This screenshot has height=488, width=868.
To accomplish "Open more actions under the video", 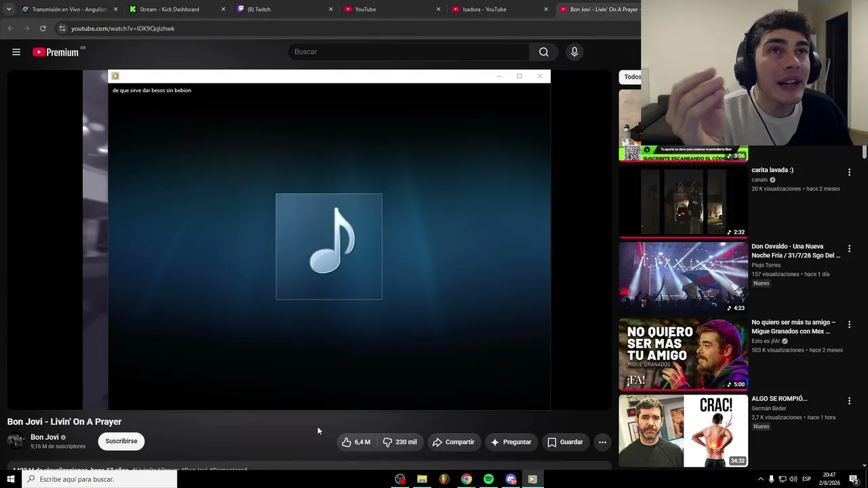I will (x=602, y=442).
